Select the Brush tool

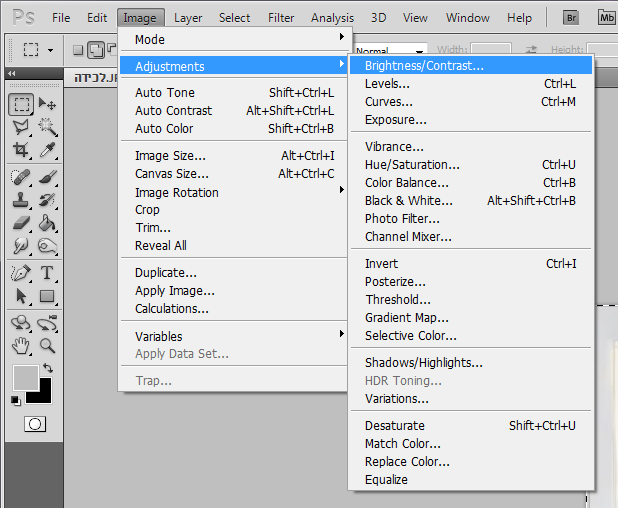[47, 177]
